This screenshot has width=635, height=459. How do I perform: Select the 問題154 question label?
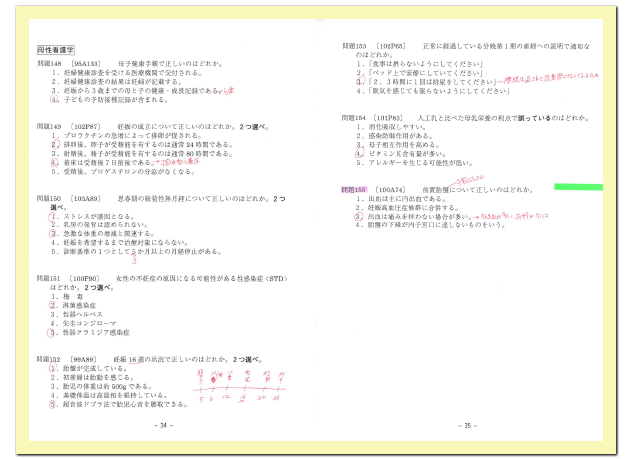click(x=355, y=118)
